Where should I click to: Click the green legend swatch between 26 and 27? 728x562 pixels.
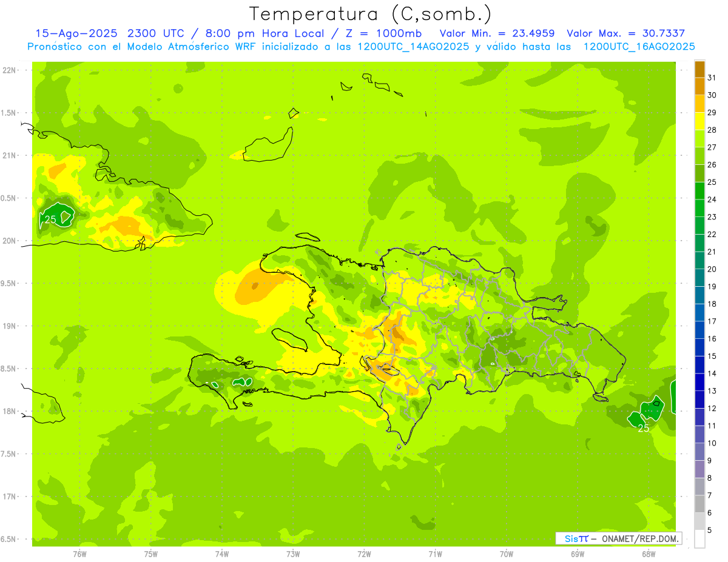pyautogui.click(x=699, y=156)
